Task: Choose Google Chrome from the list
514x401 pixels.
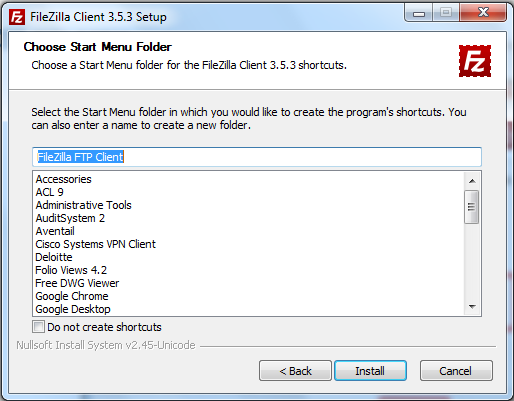Action: click(72, 296)
